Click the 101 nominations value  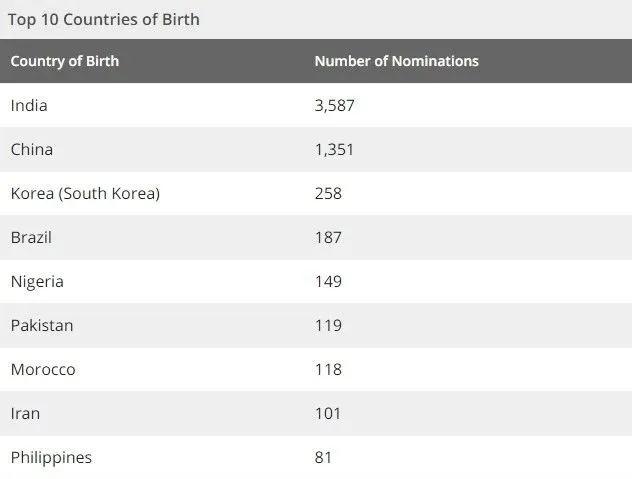point(328,414)
